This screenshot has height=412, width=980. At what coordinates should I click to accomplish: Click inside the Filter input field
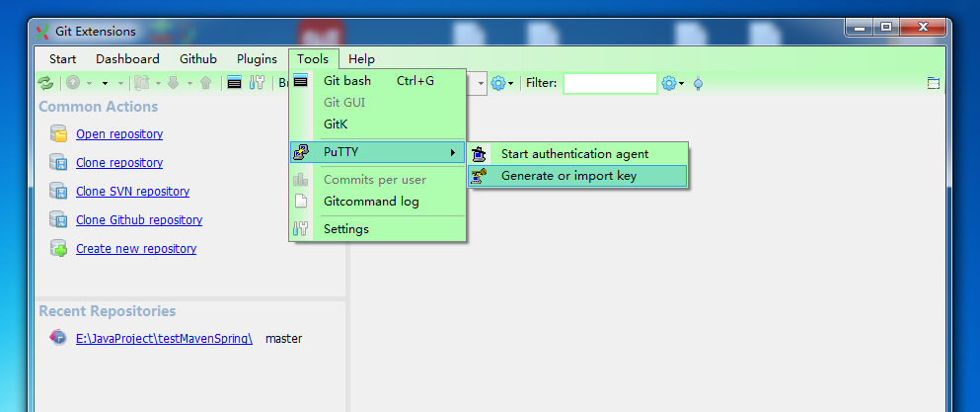pyautogui.click(x=610, y=83)
